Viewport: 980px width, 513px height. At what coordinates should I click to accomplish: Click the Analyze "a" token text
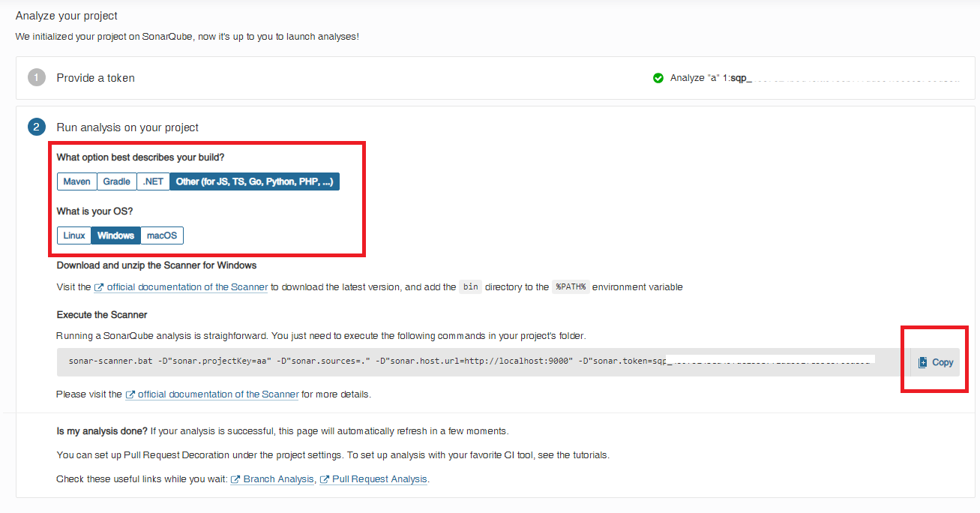(x=711, y=78)
